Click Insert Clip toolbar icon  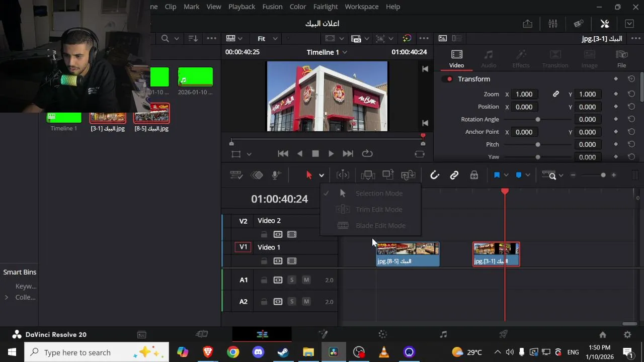click(x=368, y=175)
